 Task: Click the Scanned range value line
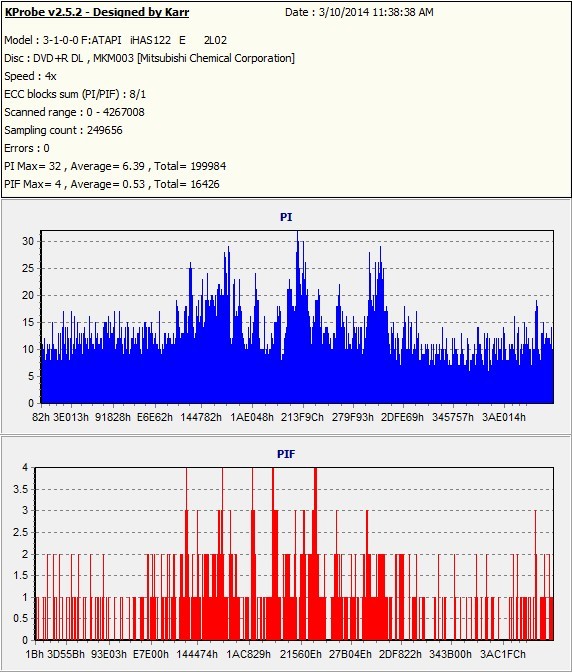point(75,112)
